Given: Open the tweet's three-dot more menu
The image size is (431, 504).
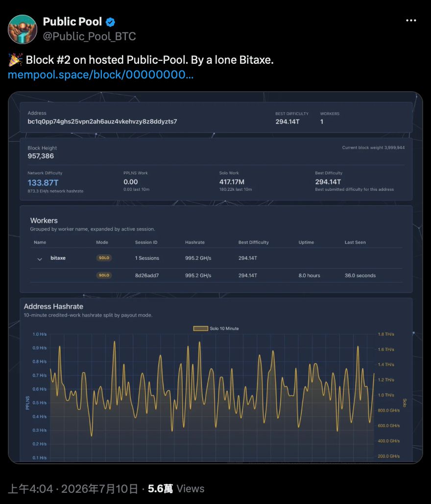Looking at the screenshot, I should pyautogui.click(x=411, y=20).
